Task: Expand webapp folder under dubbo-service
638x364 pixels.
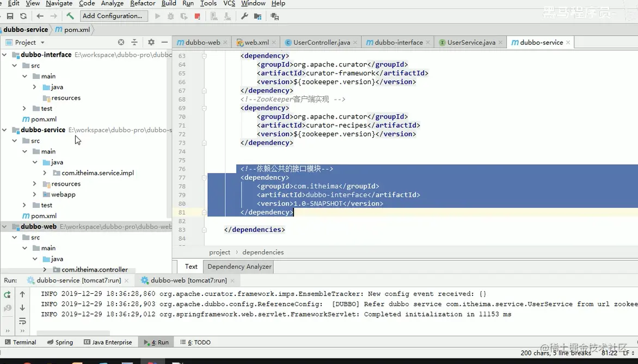Action: pos(35,194)
